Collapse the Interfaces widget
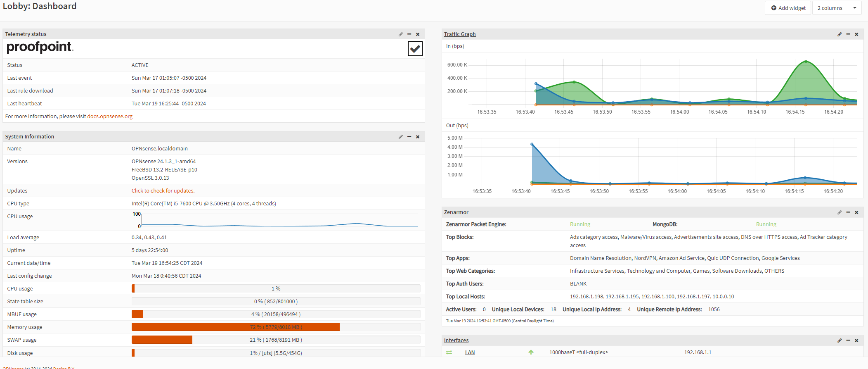 [848, 340]
